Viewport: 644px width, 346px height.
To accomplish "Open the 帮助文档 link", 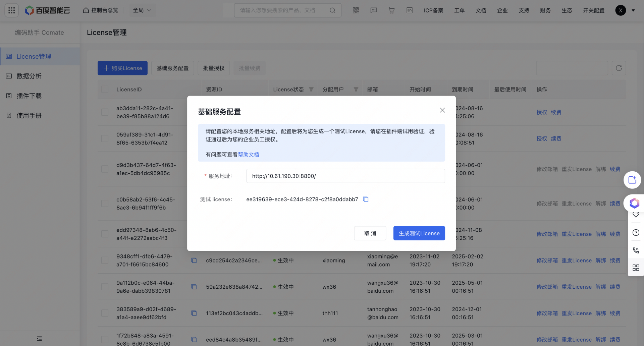I will 249,155.
